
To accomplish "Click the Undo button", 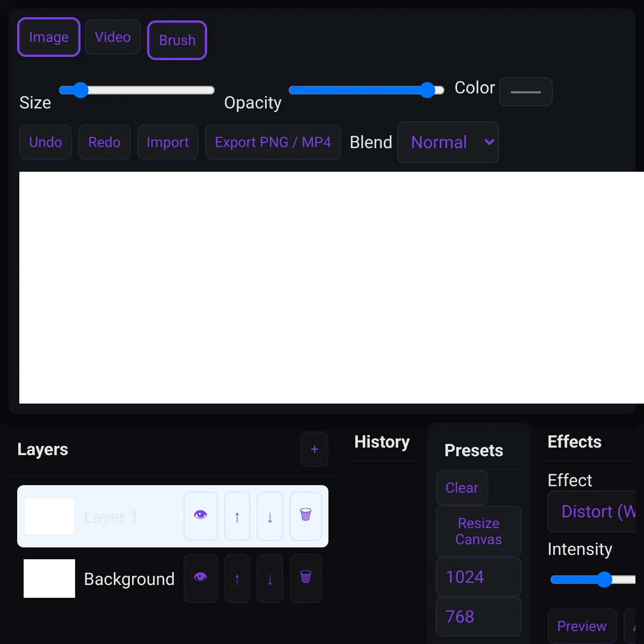I will click(x=45, y=142).
